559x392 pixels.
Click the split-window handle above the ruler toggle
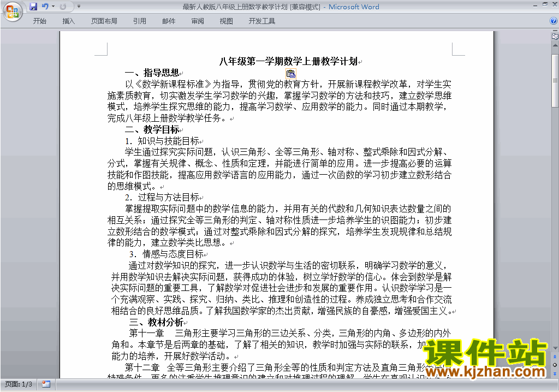[x=555, y=31]
